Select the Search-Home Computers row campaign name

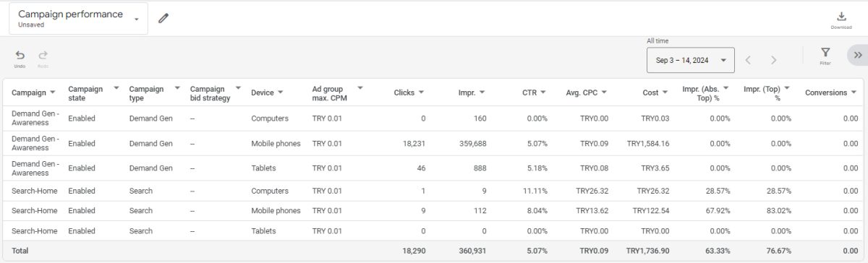pos(35,191)
